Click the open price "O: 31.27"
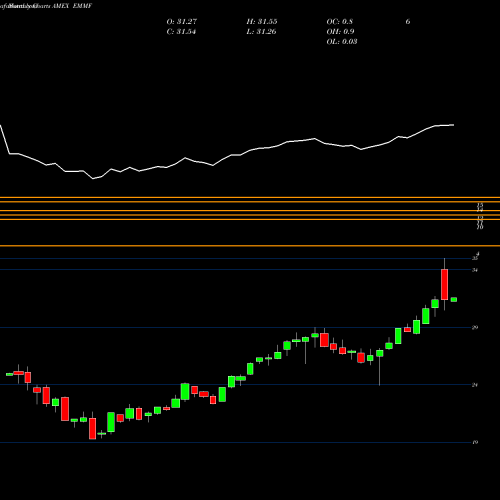The width and height of the screenshot is (500, 500). tap(182, 22)
